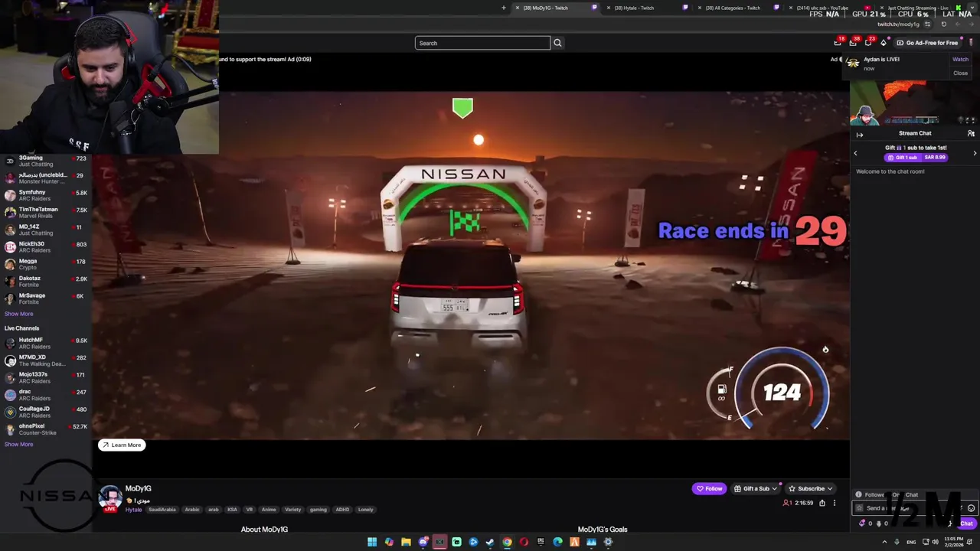Show hidden system tray icons chevron
980x551 pixels.
885,542
